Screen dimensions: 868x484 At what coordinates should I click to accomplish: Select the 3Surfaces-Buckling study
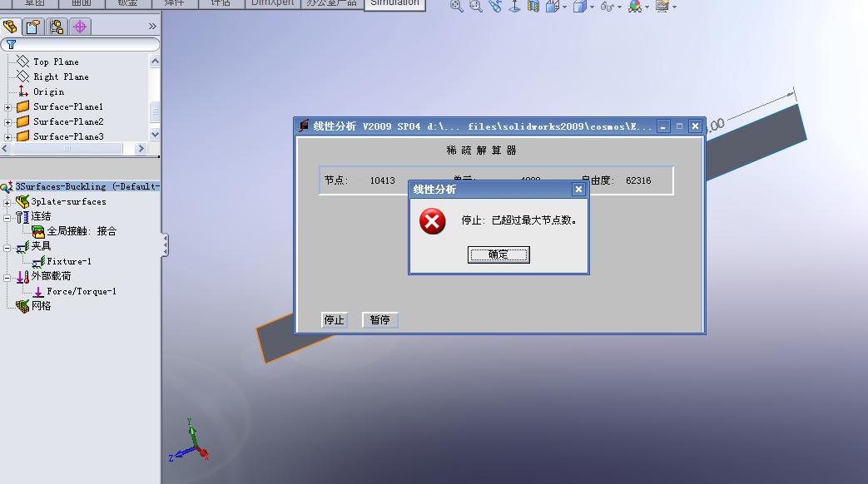(87, 186)
